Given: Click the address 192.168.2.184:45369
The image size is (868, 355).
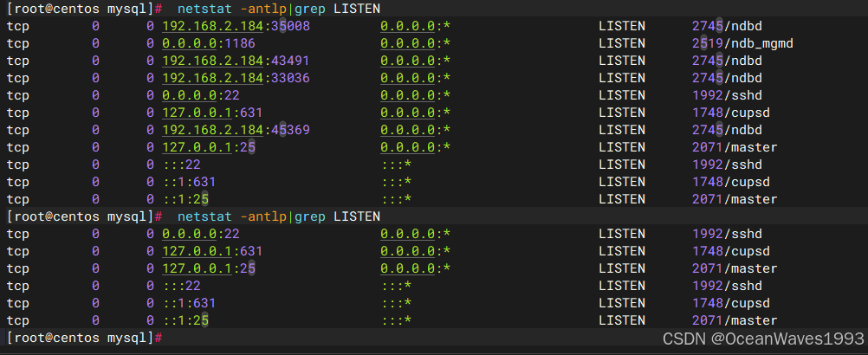Looking at the screenshot, I should point(236,130).
